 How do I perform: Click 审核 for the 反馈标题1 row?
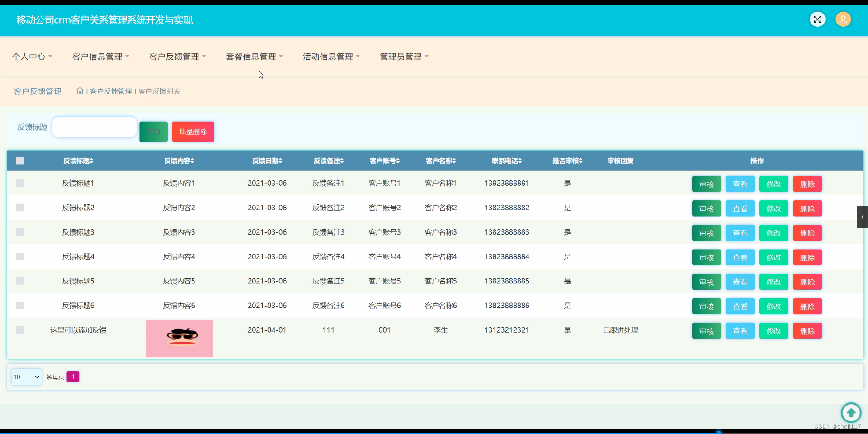click(x=706, y=184)
